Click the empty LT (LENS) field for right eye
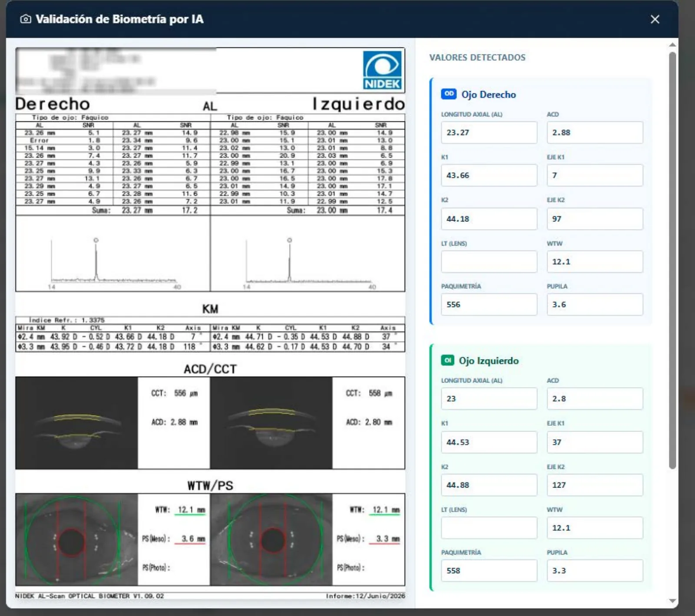 click(489, 262)
